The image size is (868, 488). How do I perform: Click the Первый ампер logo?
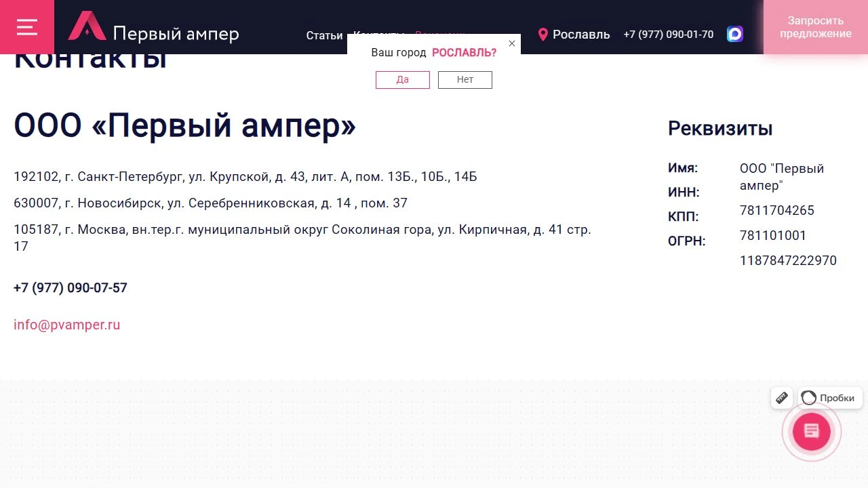tap(153, 27)
